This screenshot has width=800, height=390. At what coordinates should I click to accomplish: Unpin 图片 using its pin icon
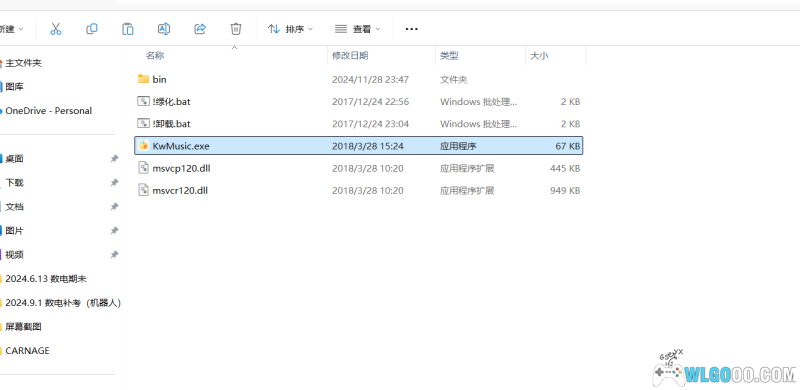(114, 231)
